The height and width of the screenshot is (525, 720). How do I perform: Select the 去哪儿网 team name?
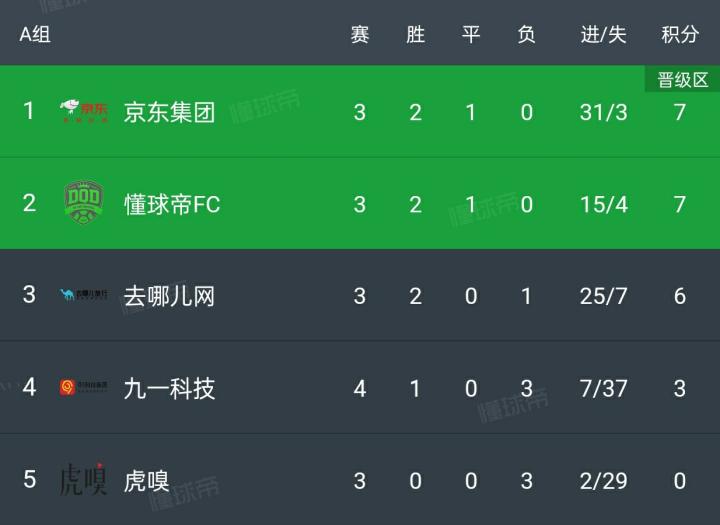click(x=169, y=296)
